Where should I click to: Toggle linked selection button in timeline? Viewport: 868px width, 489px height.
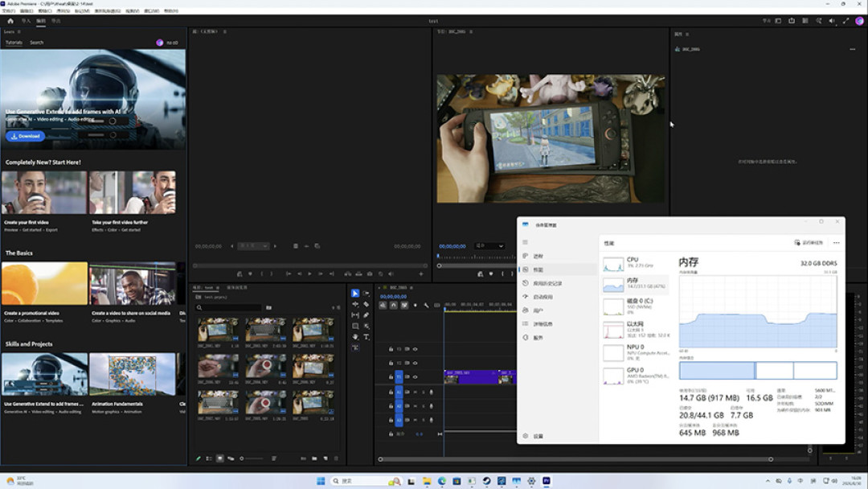coord(404,305)
